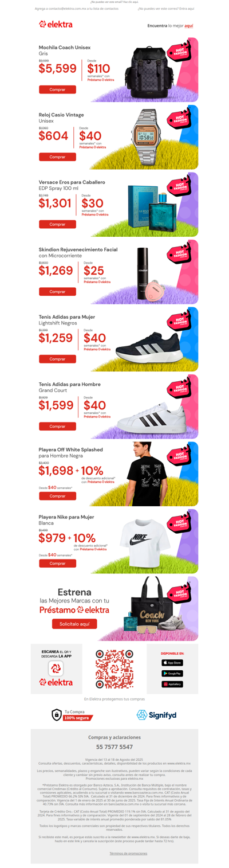
Task: Click the QR code image
Action: (114, 668)
